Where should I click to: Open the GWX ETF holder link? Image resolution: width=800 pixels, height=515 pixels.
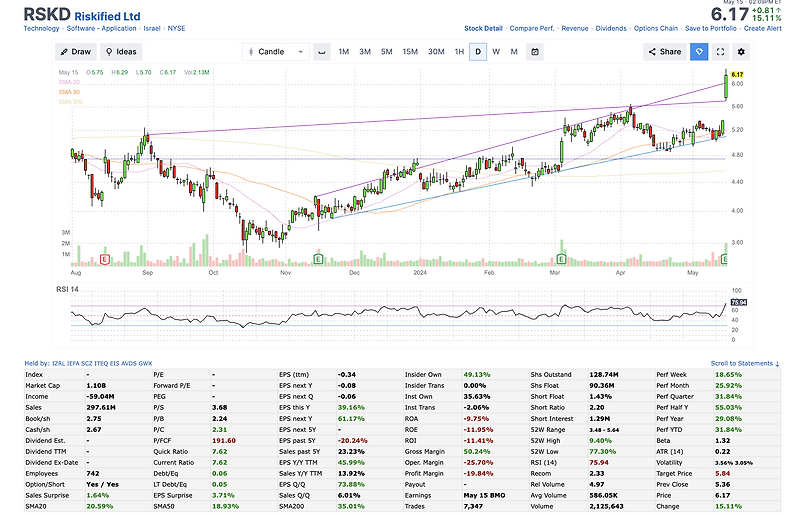tap(145, 363)
